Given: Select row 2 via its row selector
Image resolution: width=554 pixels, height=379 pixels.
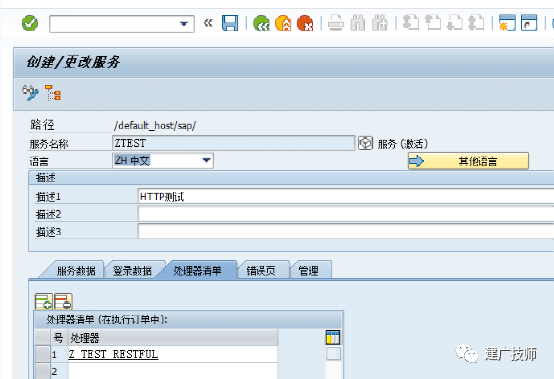Looking at the screenshot, I should pyautogui.click(x=42, y=371).
